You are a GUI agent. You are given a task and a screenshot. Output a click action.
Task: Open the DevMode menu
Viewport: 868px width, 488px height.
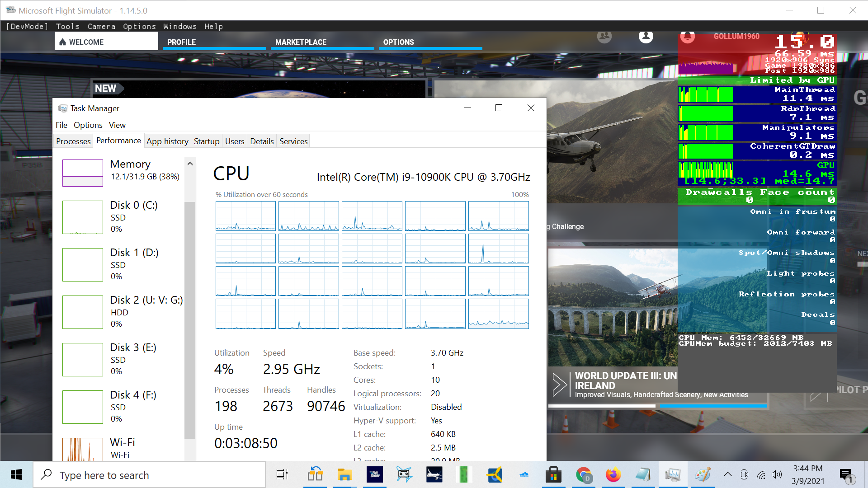pos(27,26)
